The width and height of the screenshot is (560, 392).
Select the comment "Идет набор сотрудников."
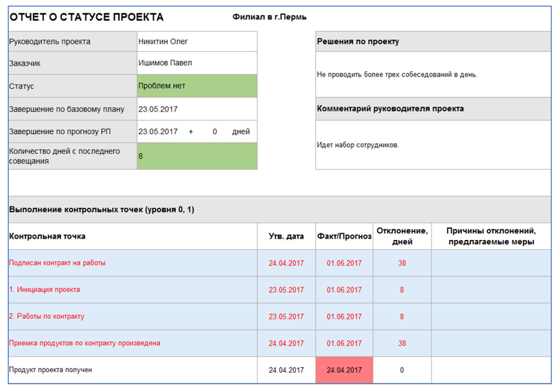[x=358, y=145]
